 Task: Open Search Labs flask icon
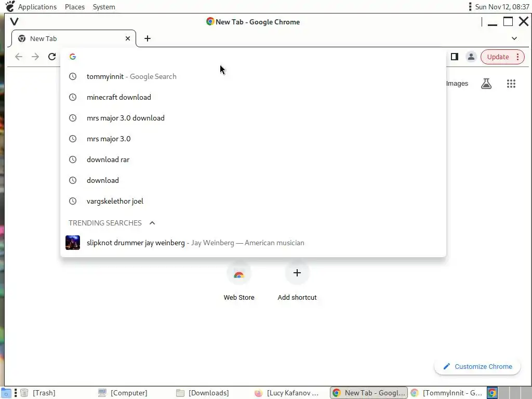[x=486, y=84]
